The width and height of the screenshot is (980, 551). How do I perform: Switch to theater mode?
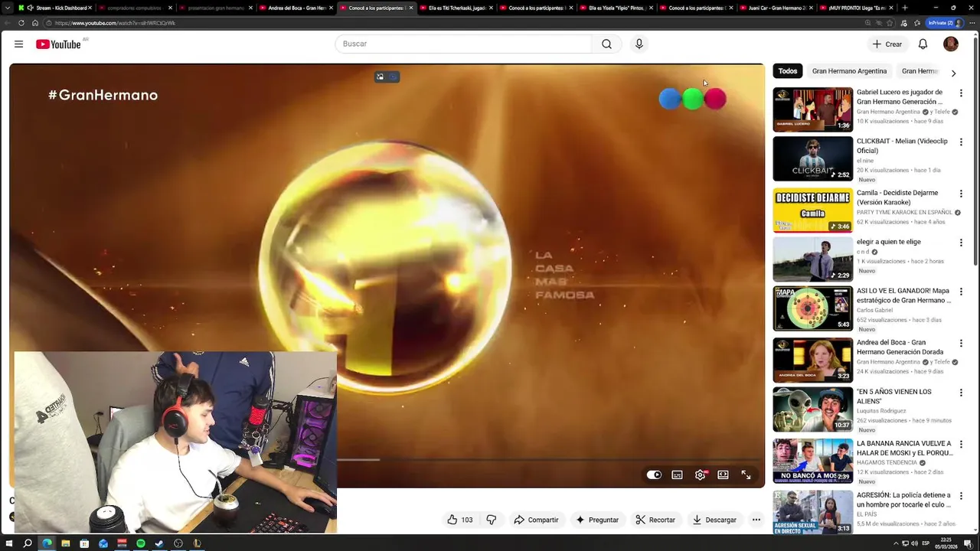point(723,474)
